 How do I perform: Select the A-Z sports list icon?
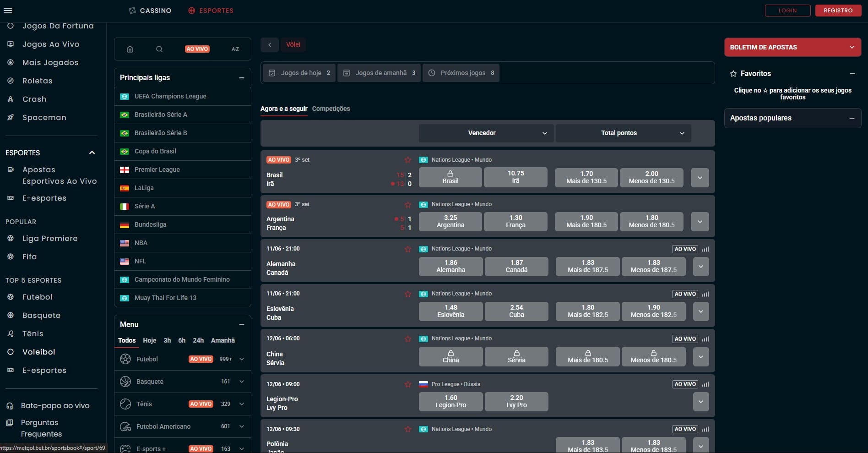[235, 49]
